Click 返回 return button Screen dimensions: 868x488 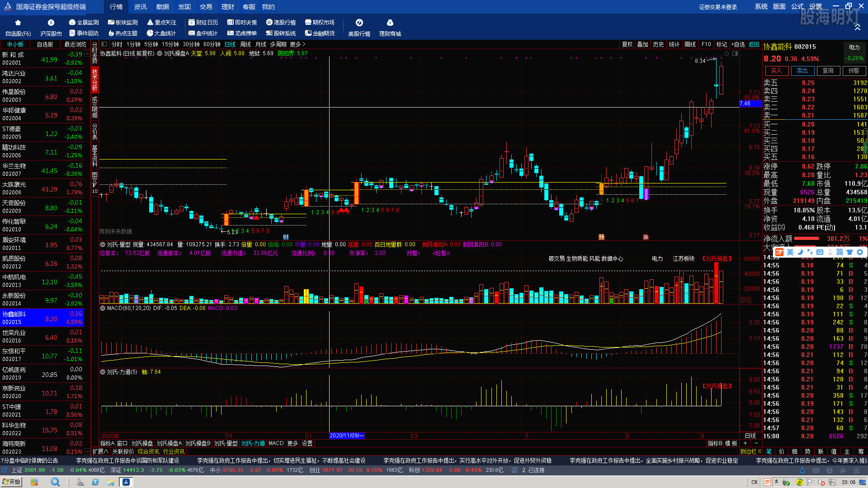[x=754, y=44]
